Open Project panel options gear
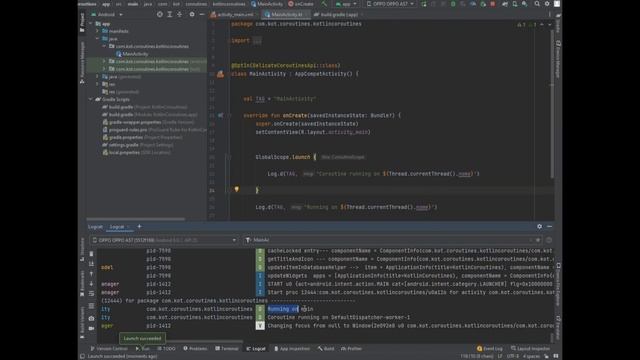The height and width of the screenshot is (360, 640). (192, 14)
